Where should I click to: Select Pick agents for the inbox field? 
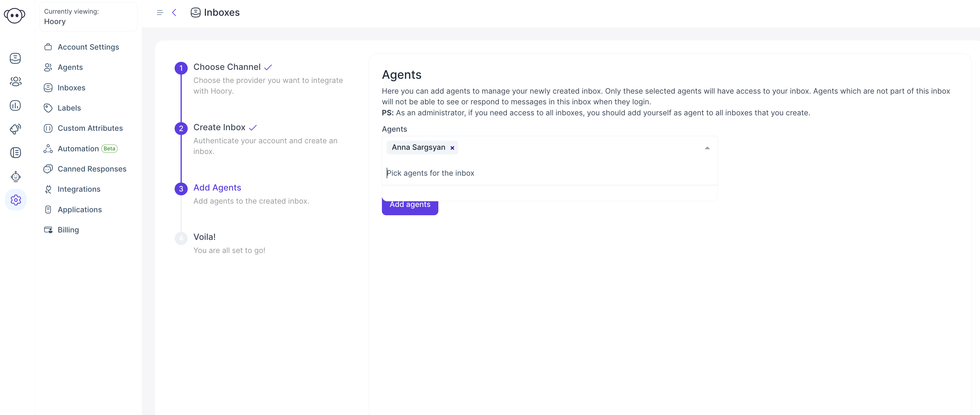coord(550,173)
